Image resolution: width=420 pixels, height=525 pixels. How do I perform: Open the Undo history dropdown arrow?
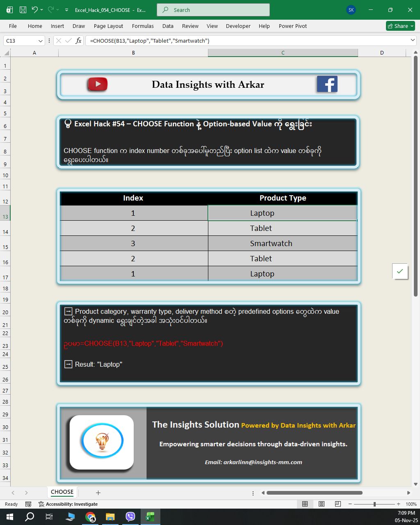[x=42, y=10]
